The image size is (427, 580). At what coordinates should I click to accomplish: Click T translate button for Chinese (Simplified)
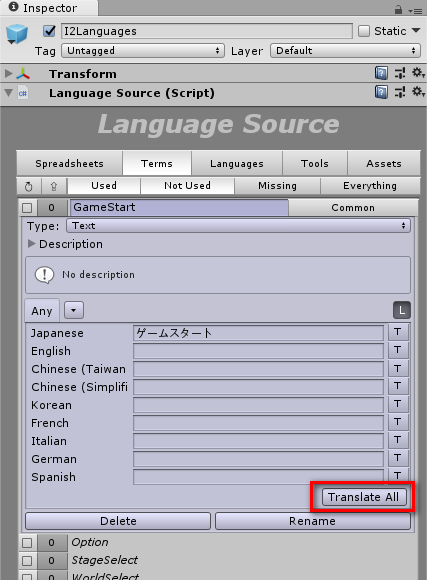point(398,386)
